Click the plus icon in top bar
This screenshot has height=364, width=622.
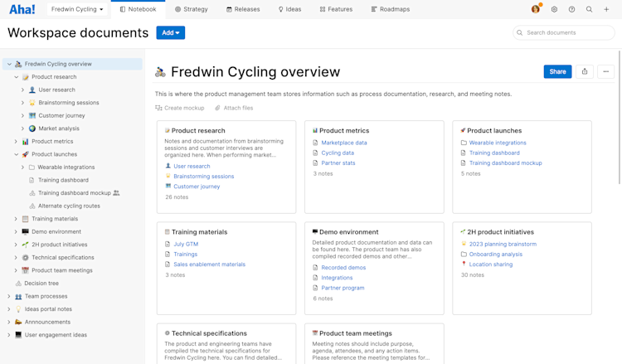[606, 9]
